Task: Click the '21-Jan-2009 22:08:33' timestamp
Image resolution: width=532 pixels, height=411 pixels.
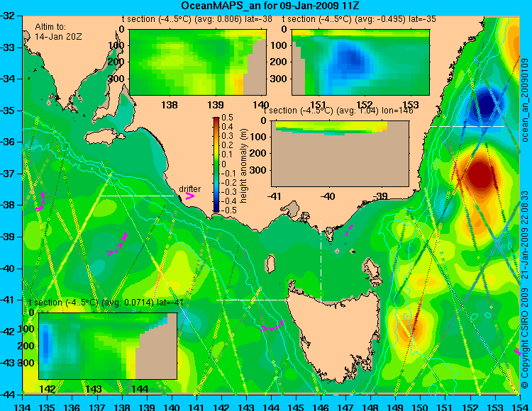Action: (525, 235)
